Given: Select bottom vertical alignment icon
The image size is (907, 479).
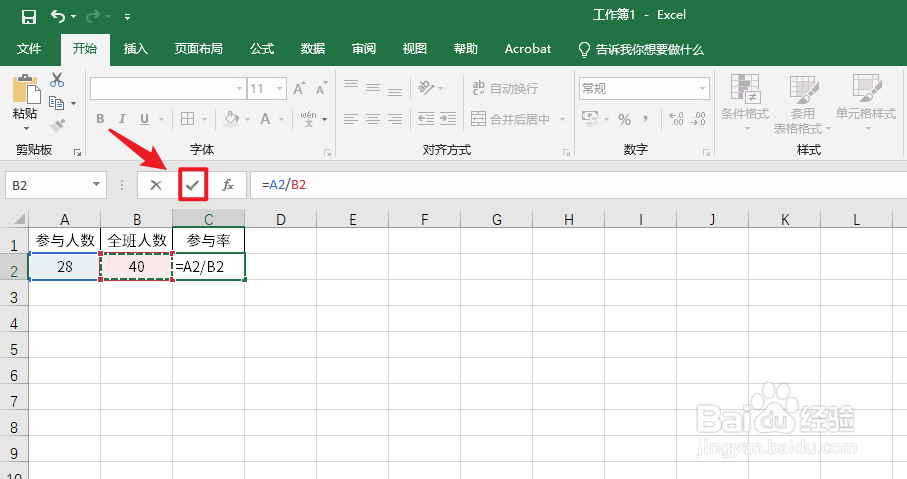Looking at the screenshot, I should (x=395, y=89).
